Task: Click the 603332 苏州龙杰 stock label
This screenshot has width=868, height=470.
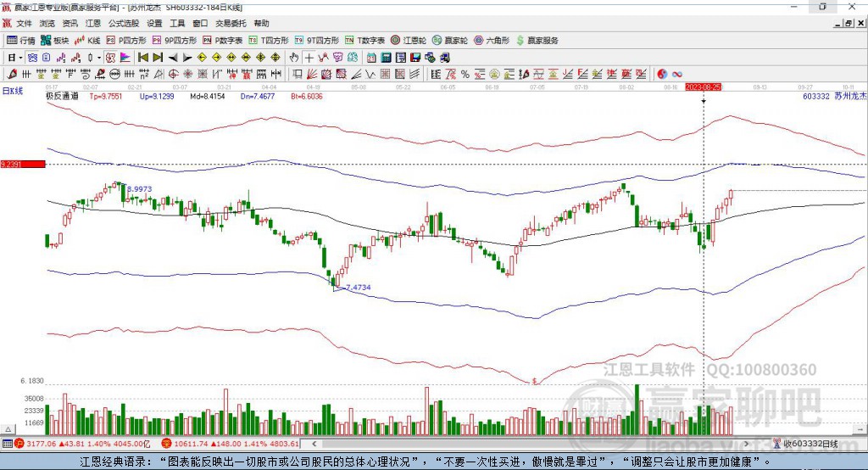Action: pyautogui.click(x=834, y=96)
